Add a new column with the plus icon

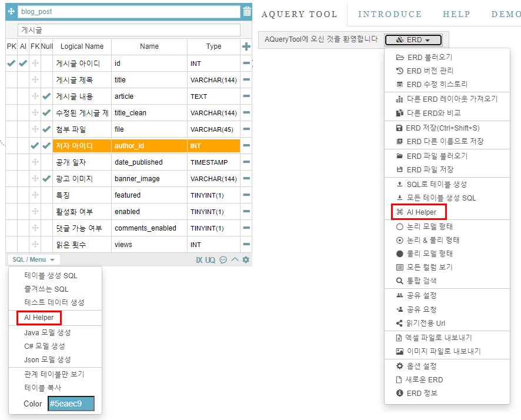pos(246,46)
